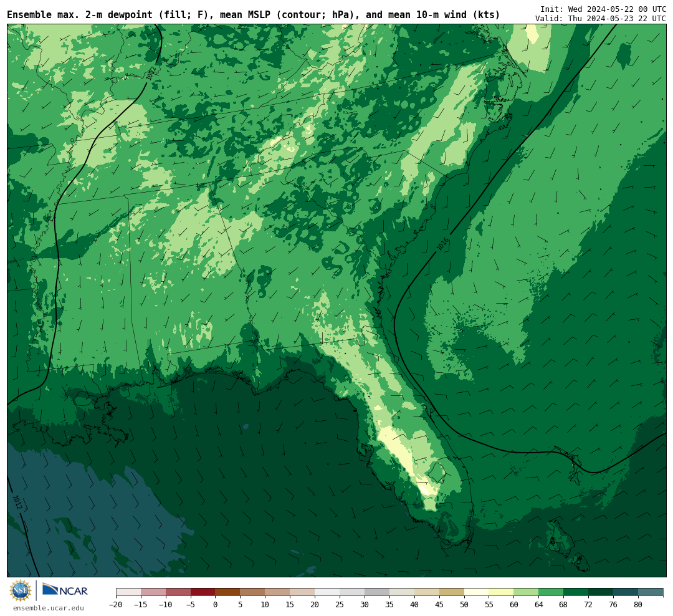Viewport: 673px width, 616px height.
Task: Click the 68 colorbar tick label
Action: click(563, 605)
